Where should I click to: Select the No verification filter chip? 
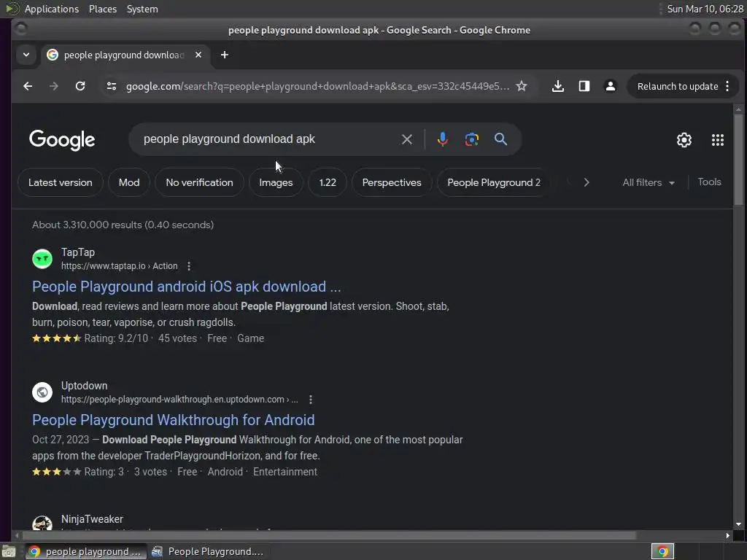pyautogui.click(x=200, y=182)
